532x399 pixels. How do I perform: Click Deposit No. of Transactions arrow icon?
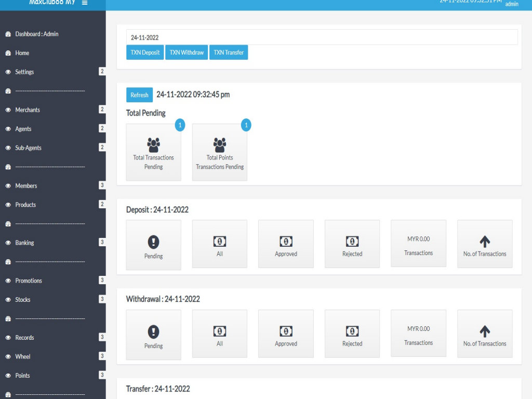(485, 241)
